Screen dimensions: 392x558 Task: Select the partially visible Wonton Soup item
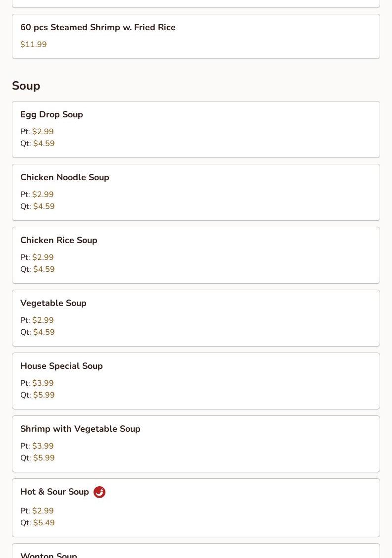49,554
